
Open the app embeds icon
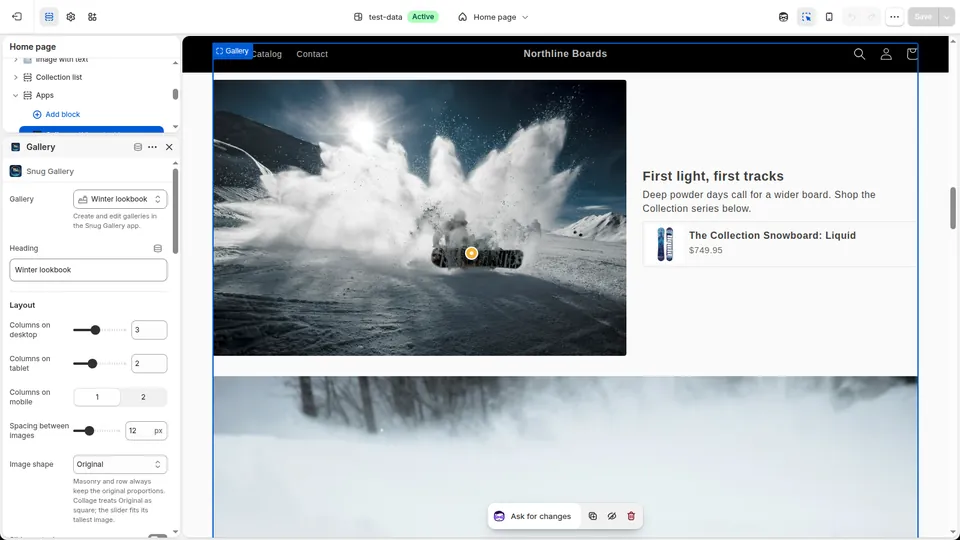coord(92,17)
